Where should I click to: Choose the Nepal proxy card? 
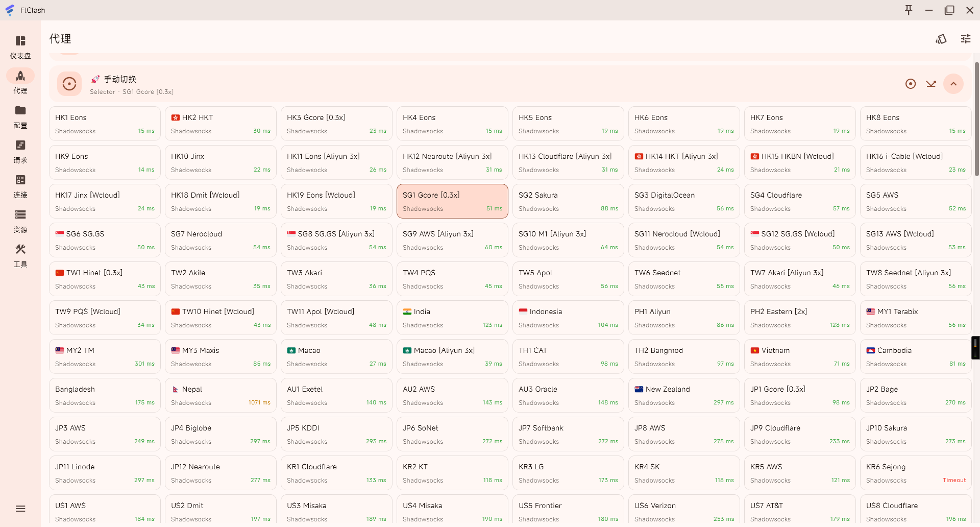(220, 395)
